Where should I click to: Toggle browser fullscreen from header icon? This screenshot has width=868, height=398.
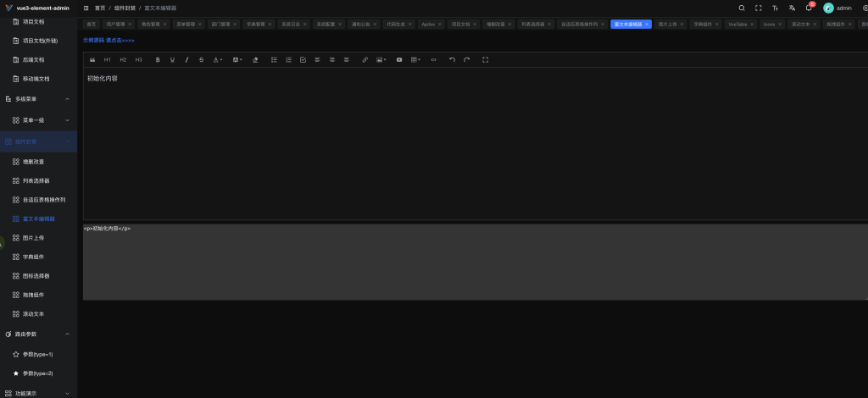tap(759, 8)
